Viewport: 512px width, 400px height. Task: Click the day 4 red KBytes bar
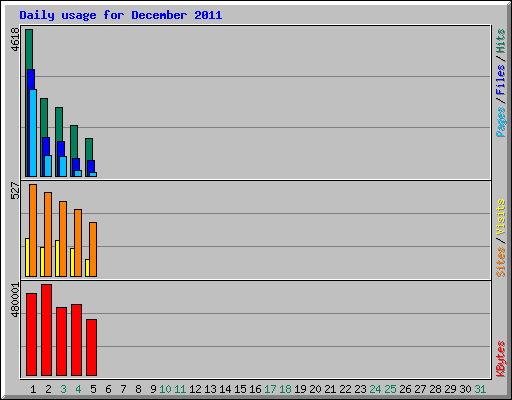pos(76,340)
